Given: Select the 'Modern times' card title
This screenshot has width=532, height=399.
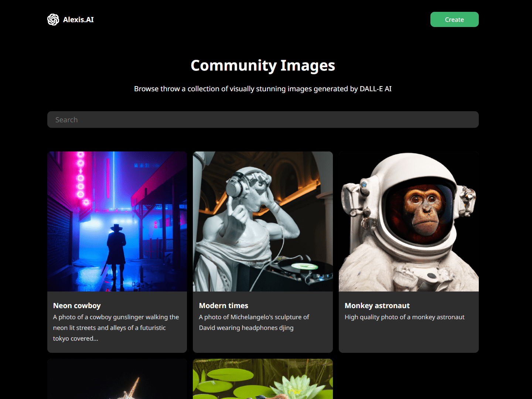Looking at the screenshot, I should point(224,306).
